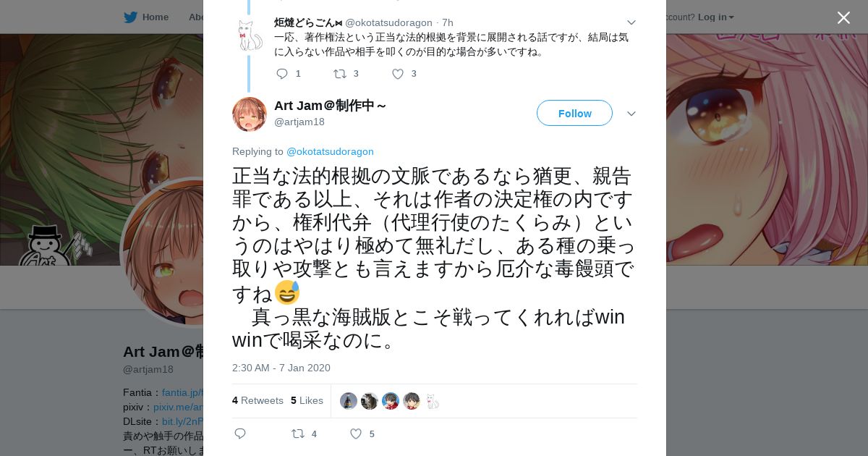
Task: Close the tweet overlay with X
Action: 843,17
